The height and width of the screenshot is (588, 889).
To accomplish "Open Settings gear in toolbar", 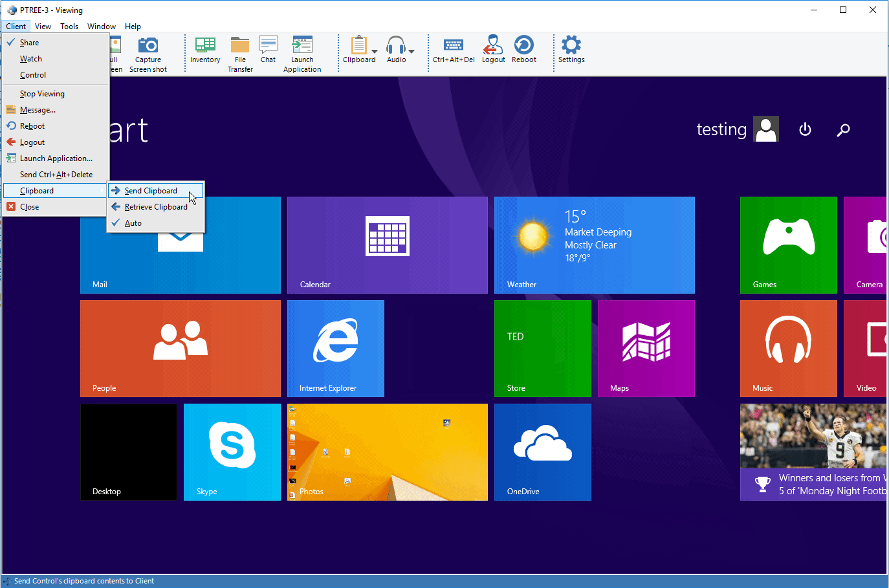I will tap(571, 50).
